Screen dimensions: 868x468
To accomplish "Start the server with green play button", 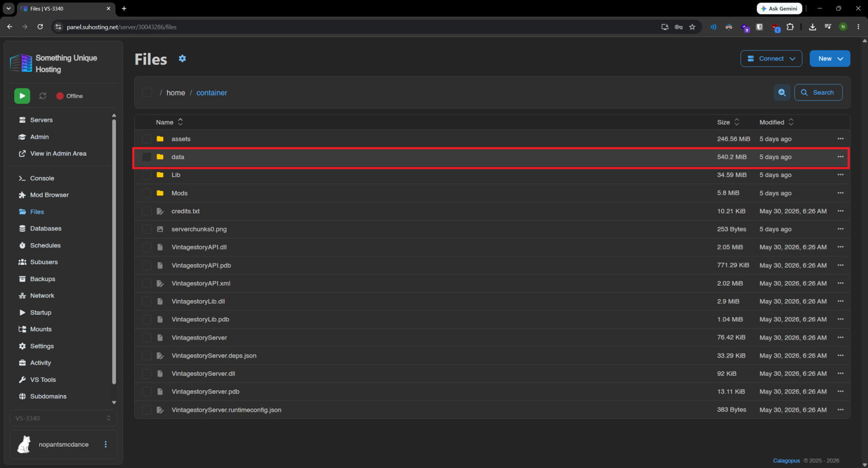I will (x=22, y=96).
